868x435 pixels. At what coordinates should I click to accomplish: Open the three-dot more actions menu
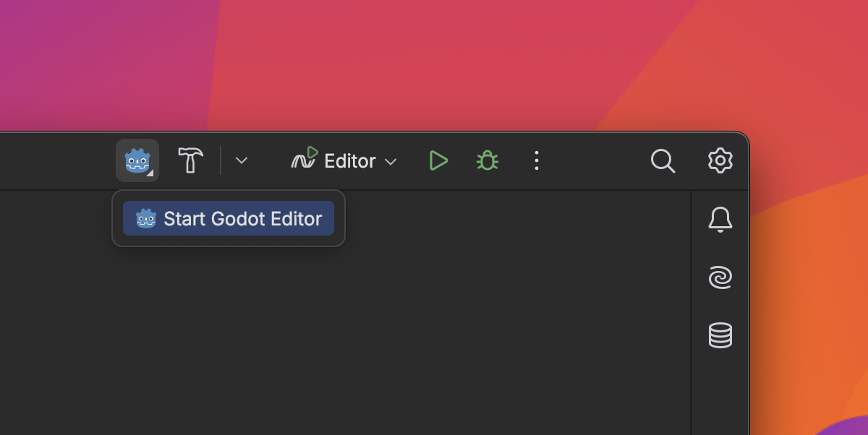[536, 160]
